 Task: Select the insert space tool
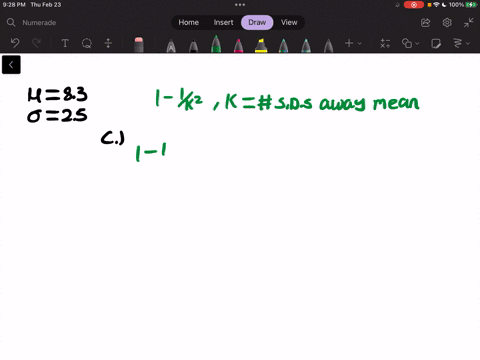[x=108, y=43]
